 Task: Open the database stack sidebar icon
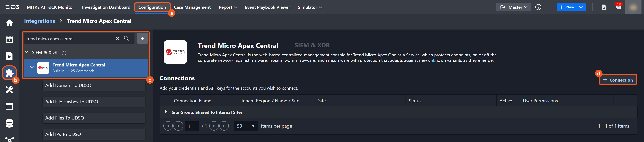(x=9, y=123)
